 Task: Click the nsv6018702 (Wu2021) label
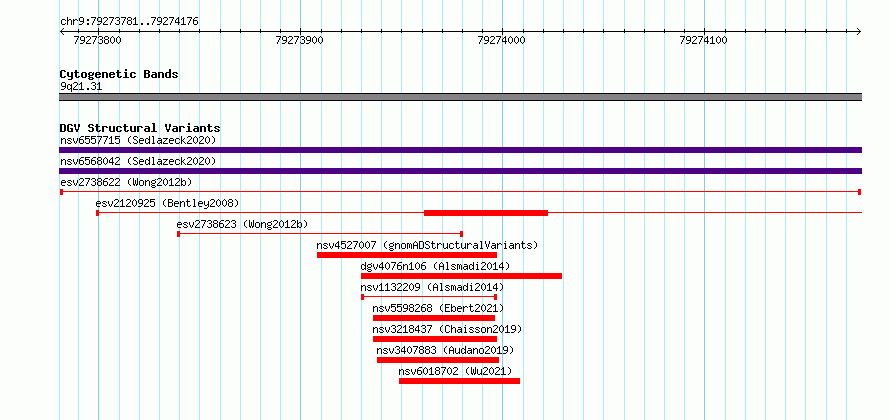(x=455, y=371)
